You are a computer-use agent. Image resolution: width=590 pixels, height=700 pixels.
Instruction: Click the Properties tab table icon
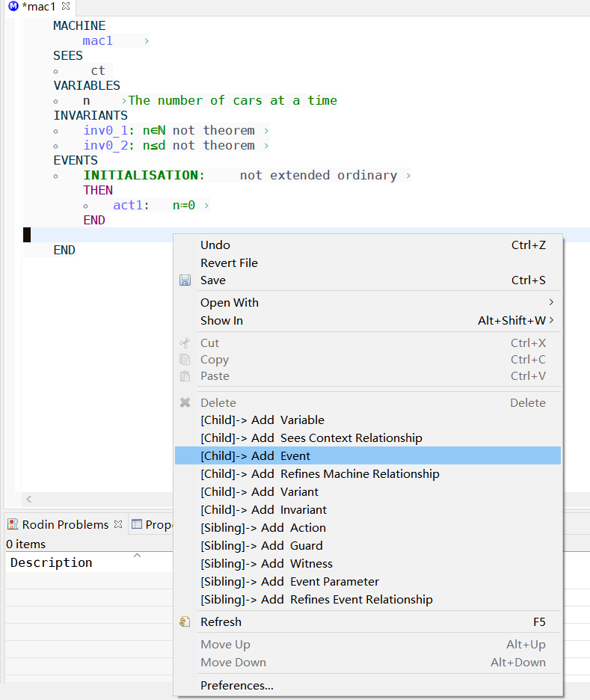[x=137, y=524]
